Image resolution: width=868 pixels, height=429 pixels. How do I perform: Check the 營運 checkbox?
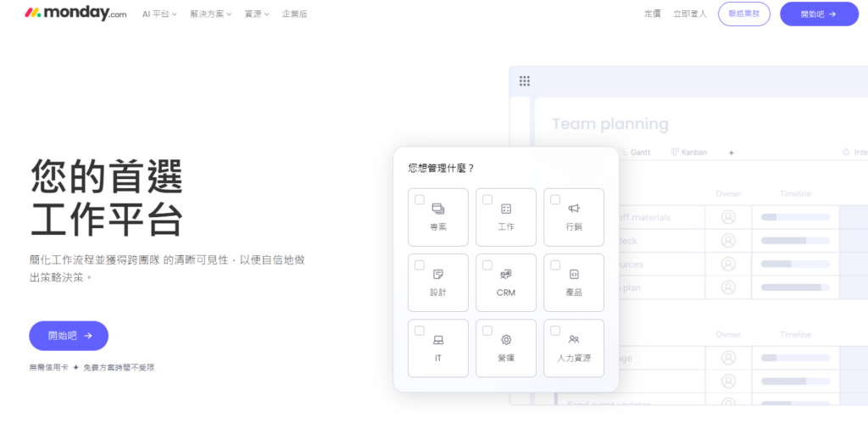tap(487, 331)
